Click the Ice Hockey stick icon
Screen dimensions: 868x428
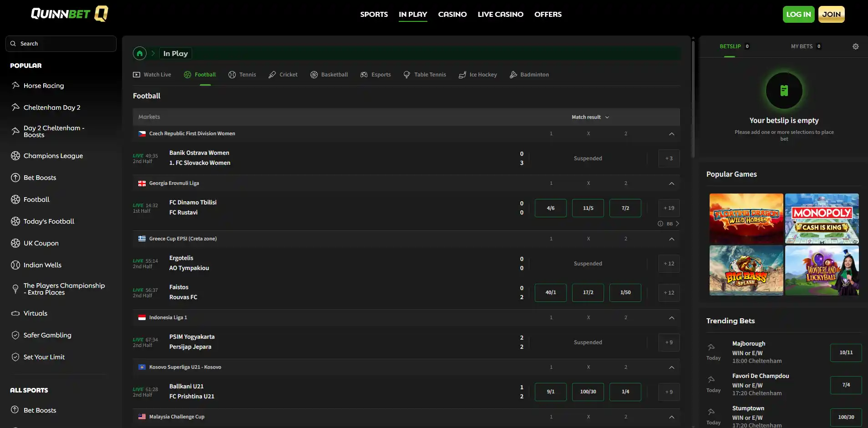point(462,75)
